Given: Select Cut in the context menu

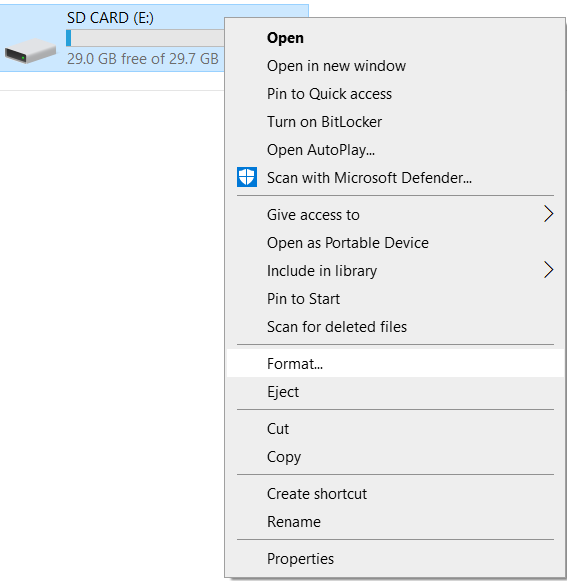Looking at the screenshot, I should click(395, 429).
